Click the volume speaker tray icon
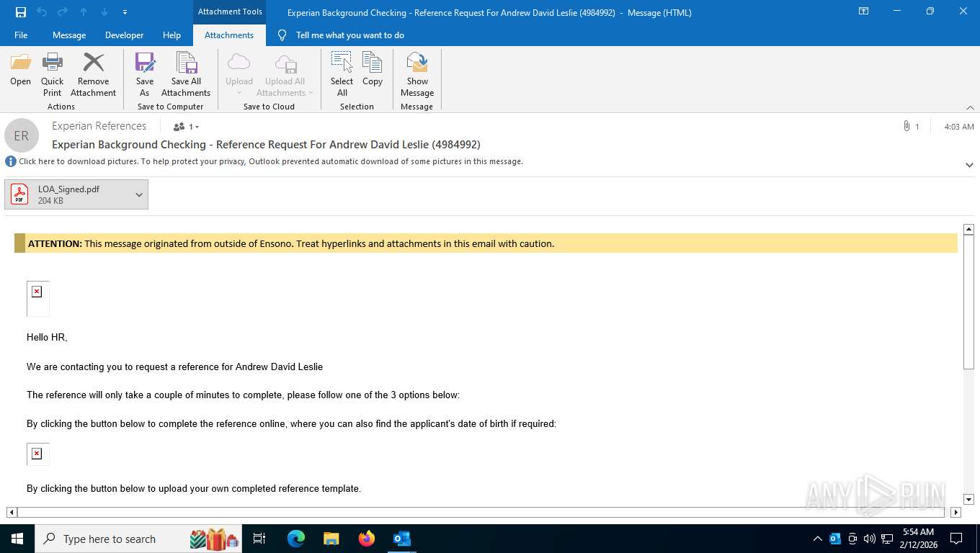 [x=869, y=539]
